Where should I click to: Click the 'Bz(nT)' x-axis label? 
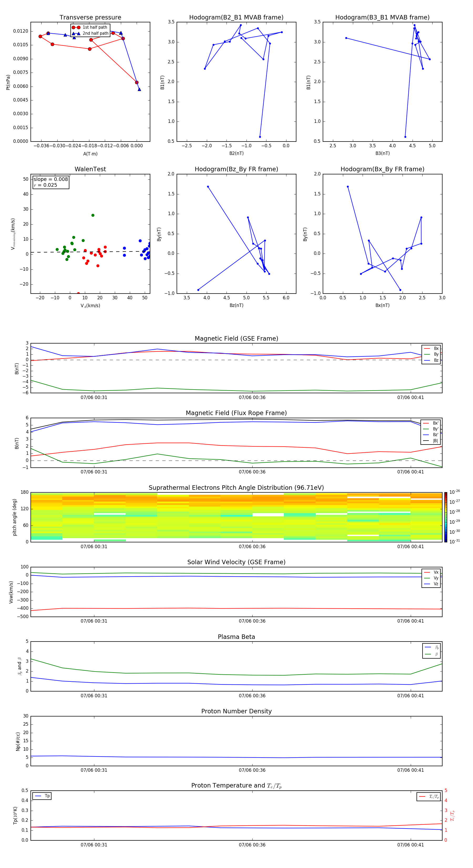click(236, 305)
